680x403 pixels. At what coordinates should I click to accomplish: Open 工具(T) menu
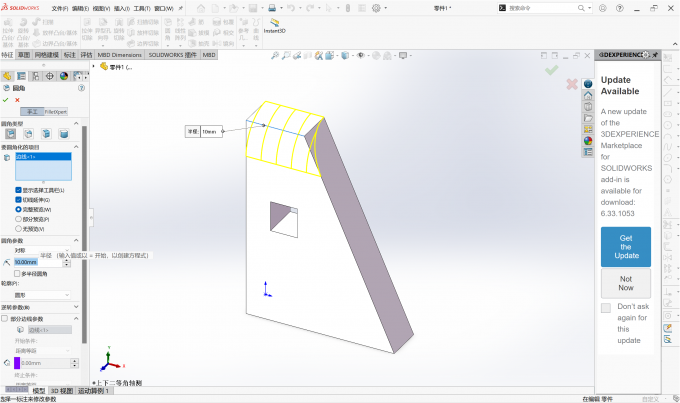tap(142, 8)
